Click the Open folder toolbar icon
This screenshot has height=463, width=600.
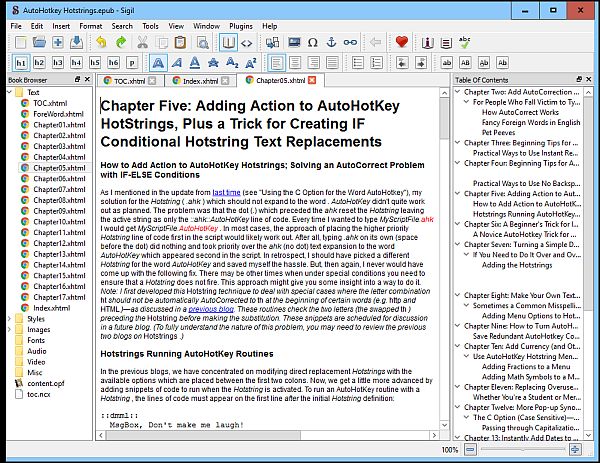[x=39, y=42]
